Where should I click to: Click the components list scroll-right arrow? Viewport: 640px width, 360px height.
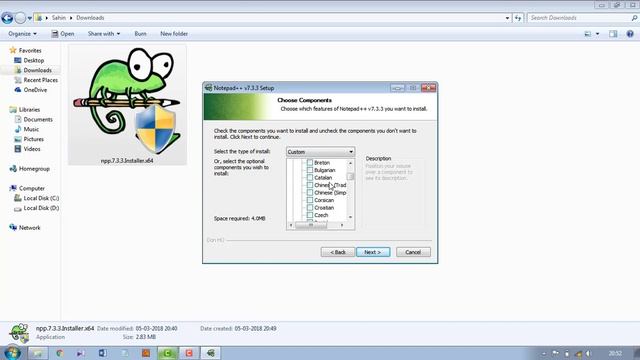point(342,225)
